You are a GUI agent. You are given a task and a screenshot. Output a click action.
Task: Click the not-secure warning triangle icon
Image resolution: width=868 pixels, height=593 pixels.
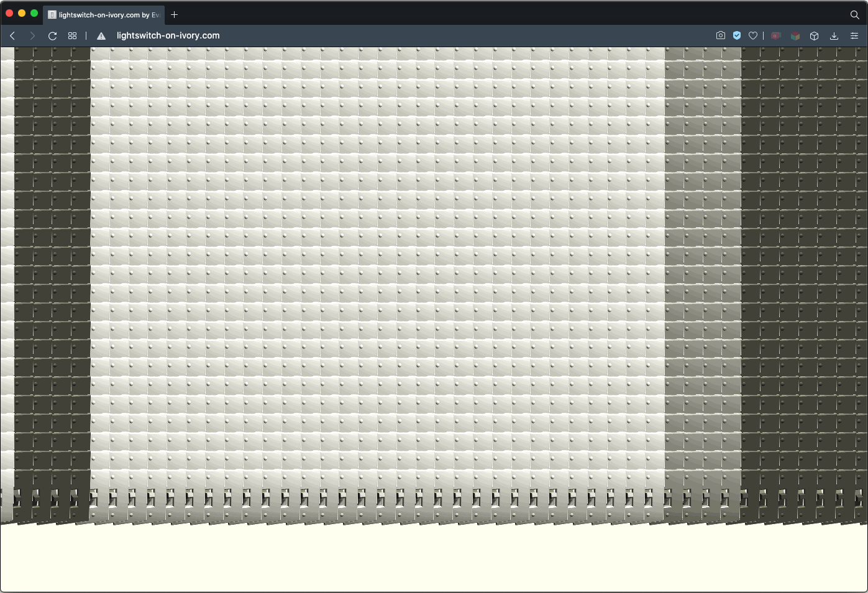pos(101,36)
